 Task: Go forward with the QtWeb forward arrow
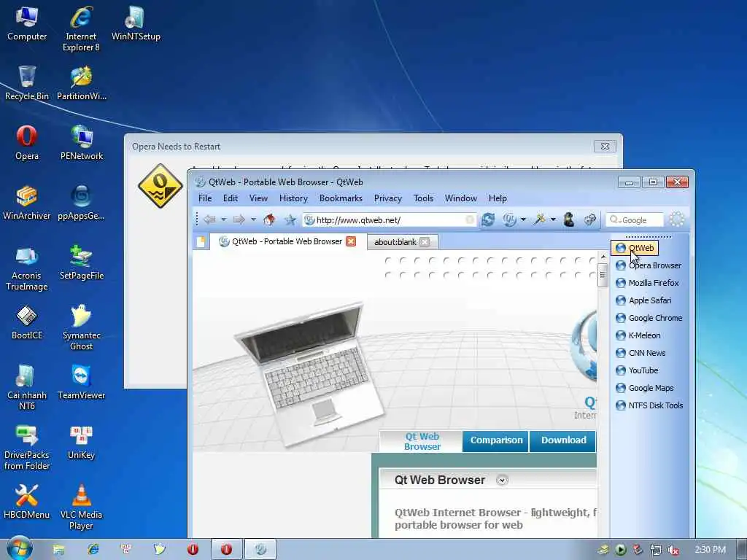click(x=239, y=219)
